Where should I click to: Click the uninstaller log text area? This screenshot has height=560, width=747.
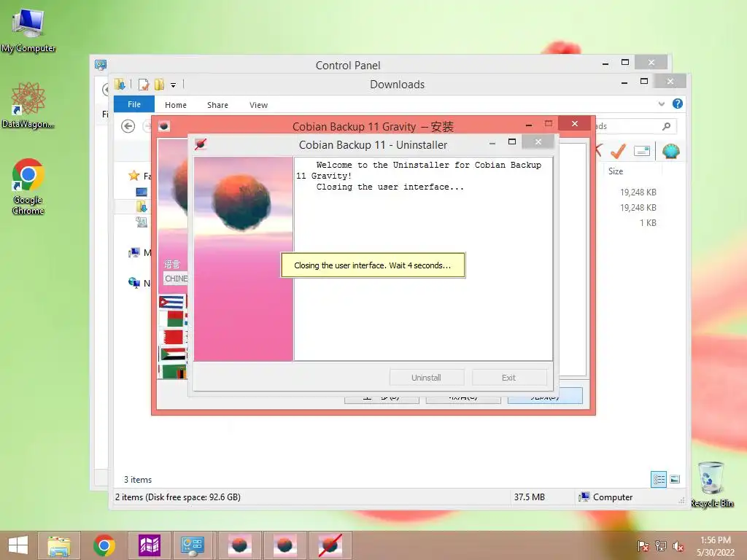coord(423,259)
